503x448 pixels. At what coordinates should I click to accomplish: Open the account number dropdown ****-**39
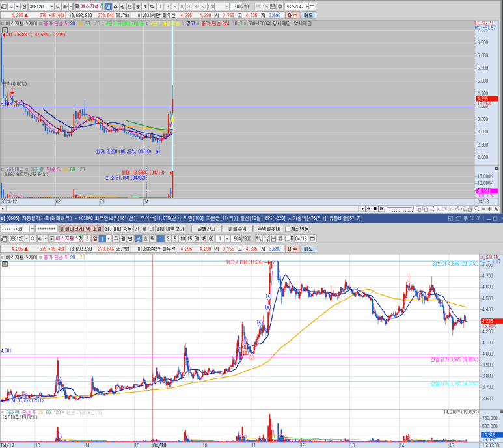point(32,229)
